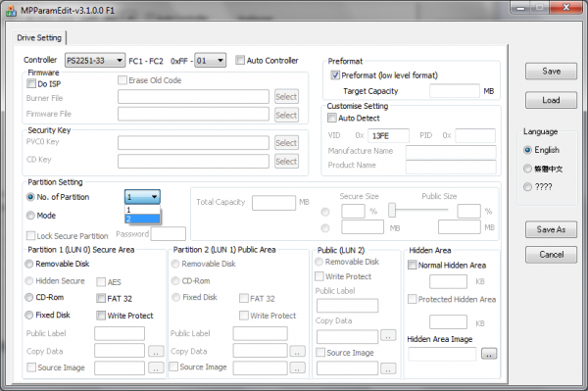Click Public Label field for Partition 1
This screenshot has width=588, height=391.
(x=120, y=333)
